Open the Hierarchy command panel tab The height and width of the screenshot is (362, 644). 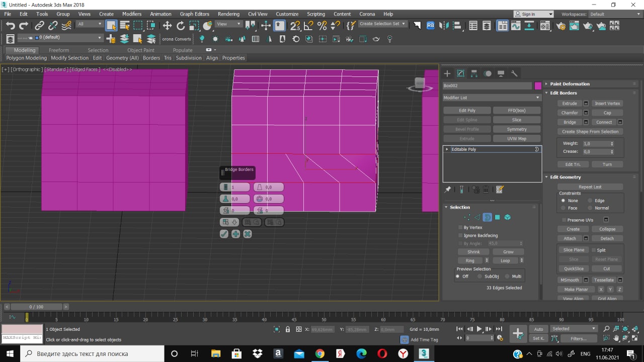474,73
